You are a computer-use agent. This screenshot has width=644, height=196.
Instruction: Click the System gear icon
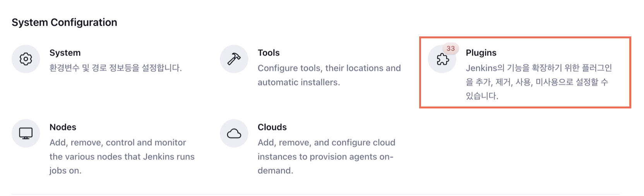click(x=26, y=59)
